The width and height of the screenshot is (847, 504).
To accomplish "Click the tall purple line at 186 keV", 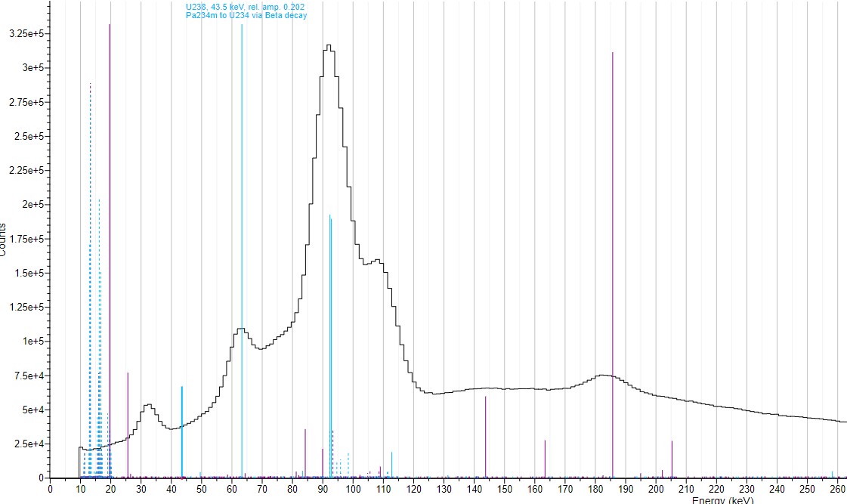I will 612,264.
